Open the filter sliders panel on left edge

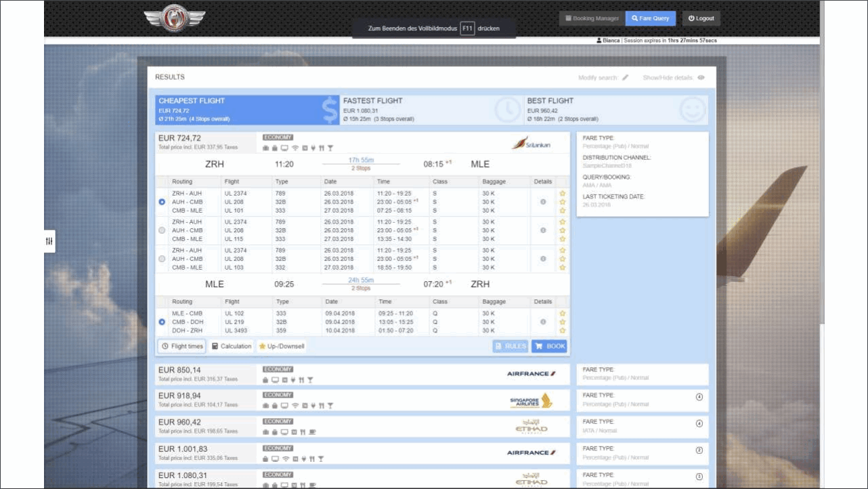pos(49,241)
